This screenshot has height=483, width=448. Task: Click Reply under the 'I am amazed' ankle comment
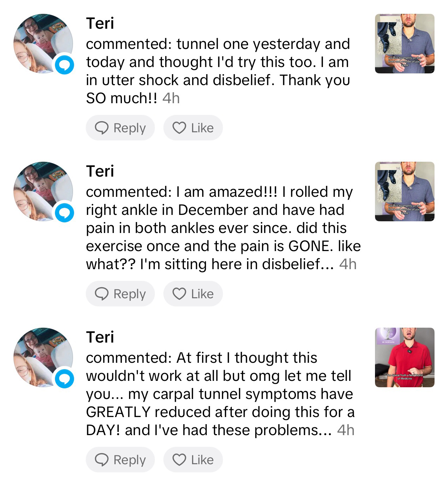(120, 294)
